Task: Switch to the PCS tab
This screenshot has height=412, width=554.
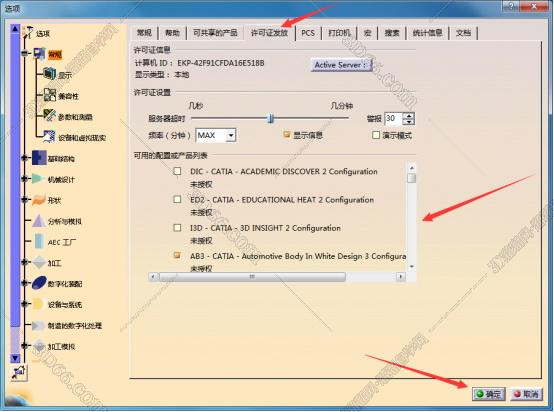Action: coord(308,33)
